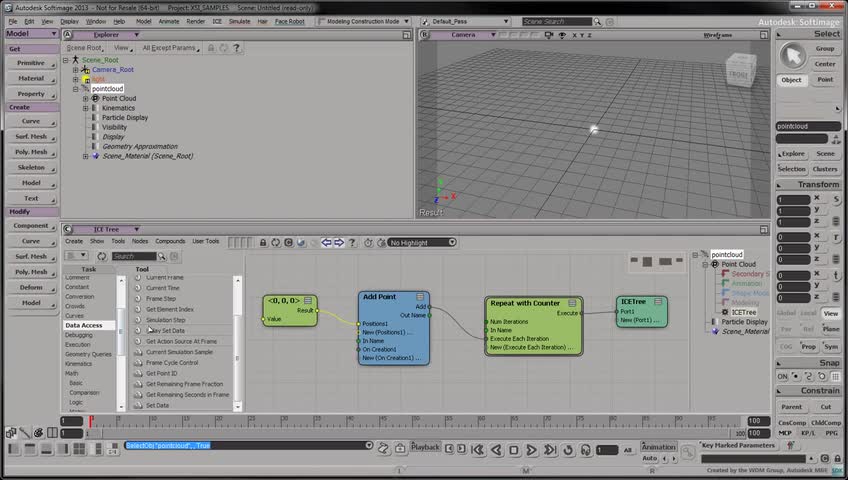Click the forward arrow in ICE Tree toolbar
This screenshot has height=480, width=848.
pyautogui.click(x=339, y=242)
